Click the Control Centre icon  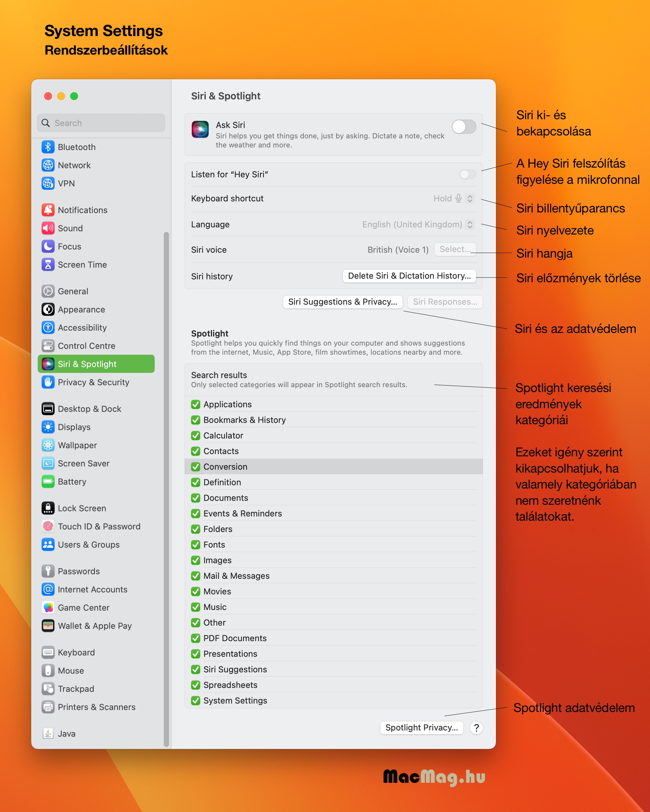coord(48,346)
